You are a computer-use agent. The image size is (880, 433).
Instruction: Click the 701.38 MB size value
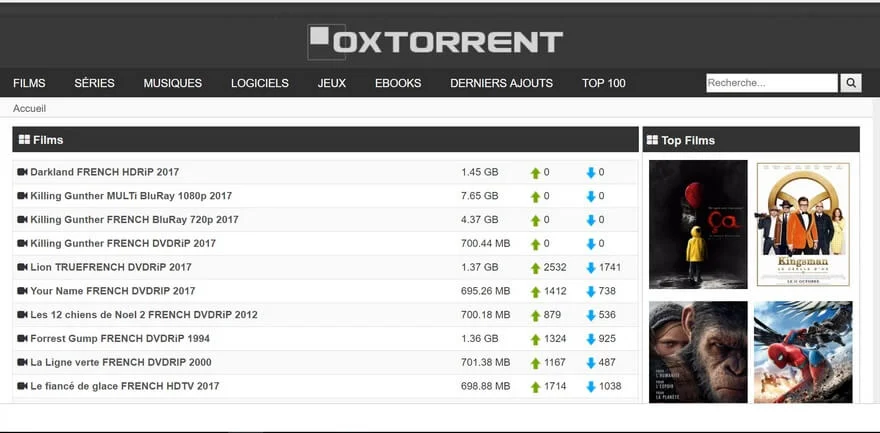click(485, 362)
